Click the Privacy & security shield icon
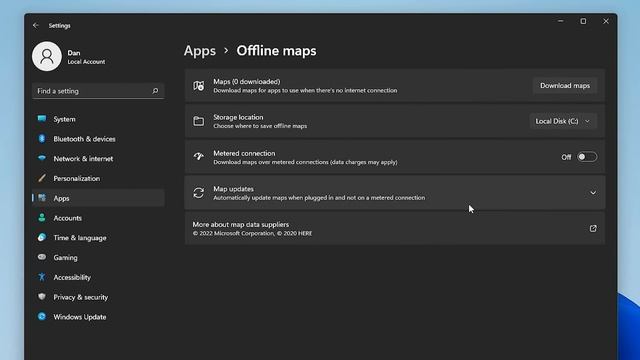The width and height of the screenshot is (640, 360). (x=42, y=297)
